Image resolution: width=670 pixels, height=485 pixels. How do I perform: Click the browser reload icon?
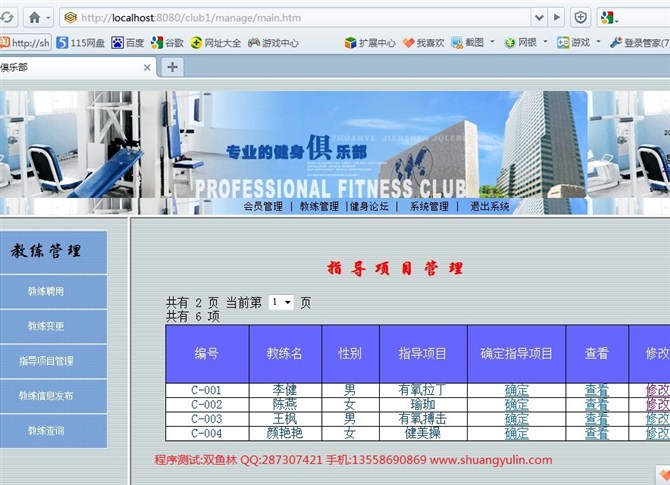pyautogui.click(x=7, y=18)
